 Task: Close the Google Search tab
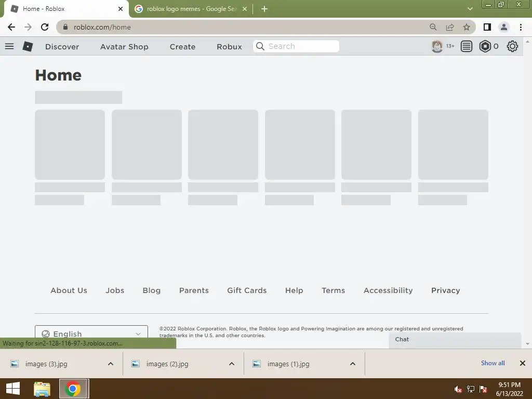pos(245,9)
